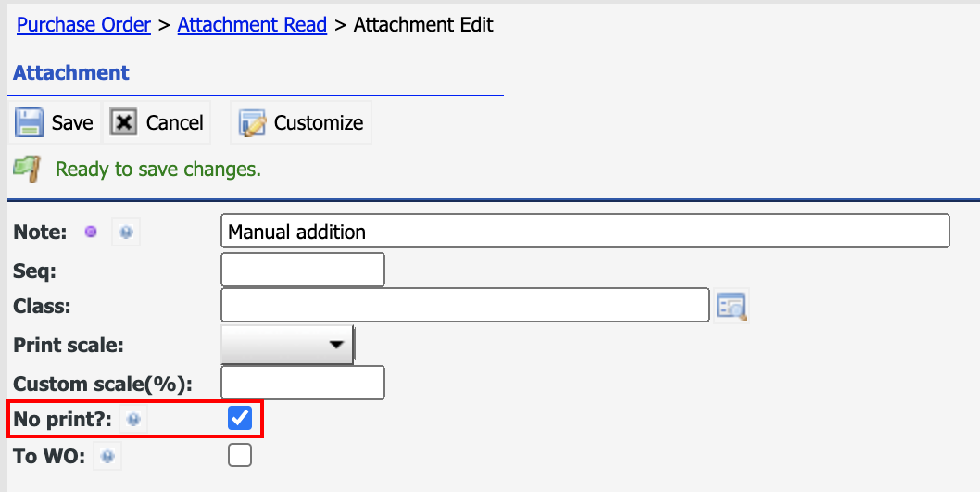Click the help icon beside To WO
Viewport: 980px width, 492px height.
107,457
